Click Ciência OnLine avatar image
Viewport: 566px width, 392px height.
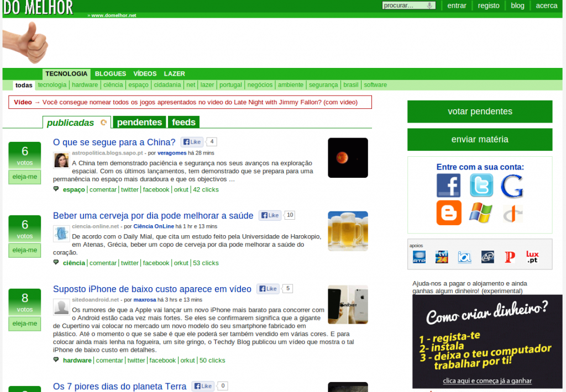pos(61,234)
